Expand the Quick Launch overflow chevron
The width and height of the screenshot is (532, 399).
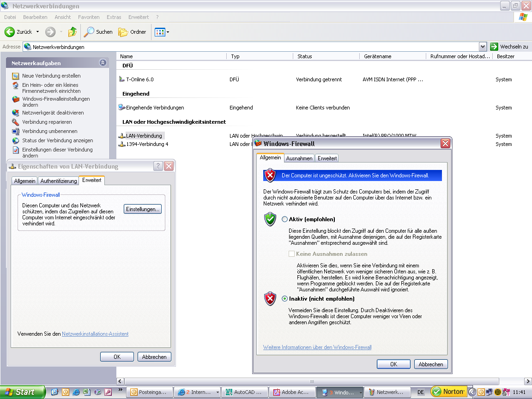click(x=120, y=390)
